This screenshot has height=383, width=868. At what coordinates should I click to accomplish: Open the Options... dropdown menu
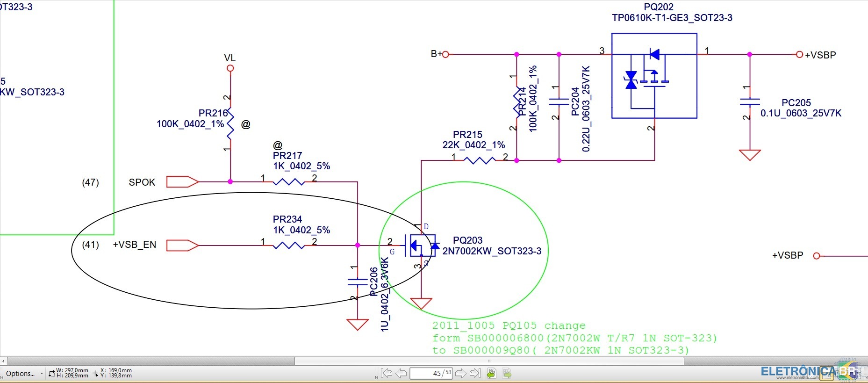point(23,373)
